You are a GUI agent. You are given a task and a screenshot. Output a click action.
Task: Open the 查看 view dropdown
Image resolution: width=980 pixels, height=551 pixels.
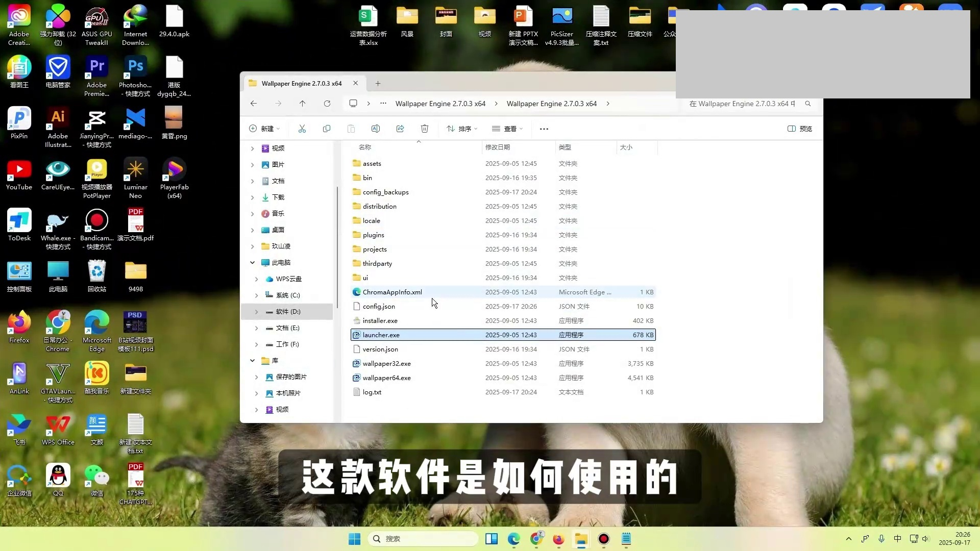point(507,129)
